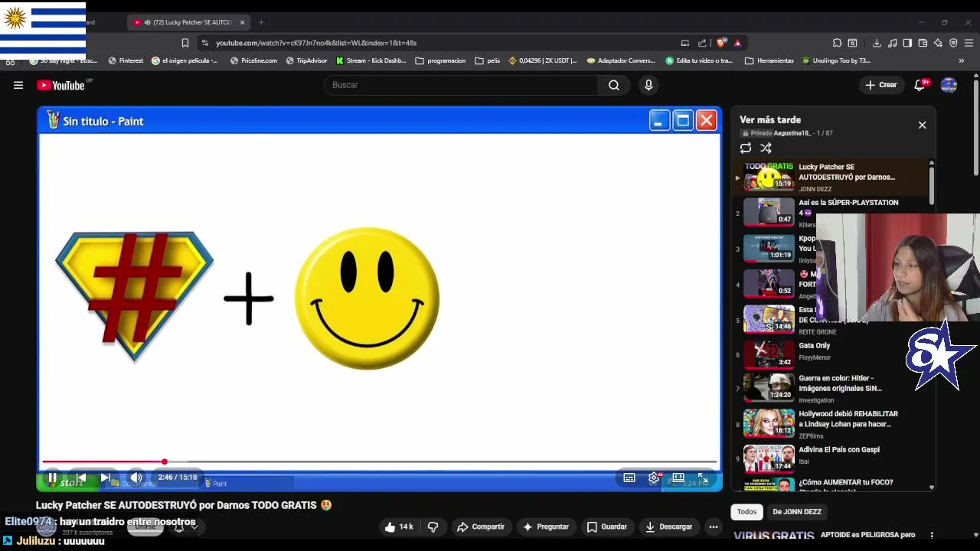The height and width of the screenshot is (551, 980).
Task: Open options for APTOIDE es PELIGROSA video
Action: click(x=932, y=535)
